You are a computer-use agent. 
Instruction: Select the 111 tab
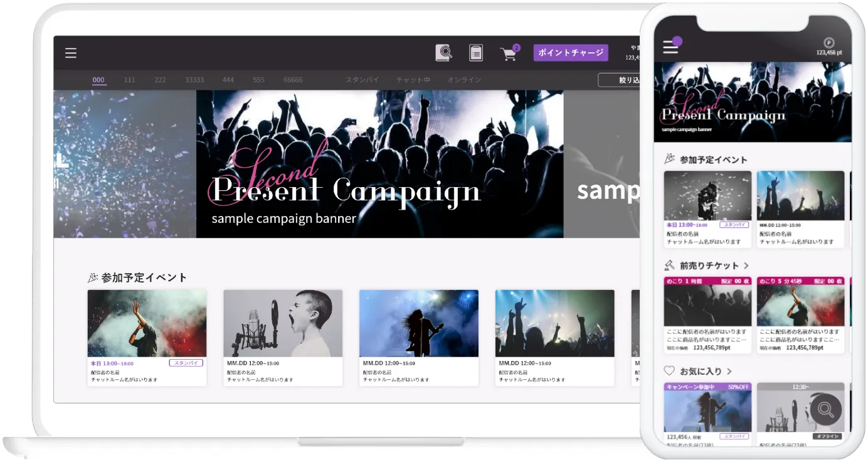tap(129, 80)
